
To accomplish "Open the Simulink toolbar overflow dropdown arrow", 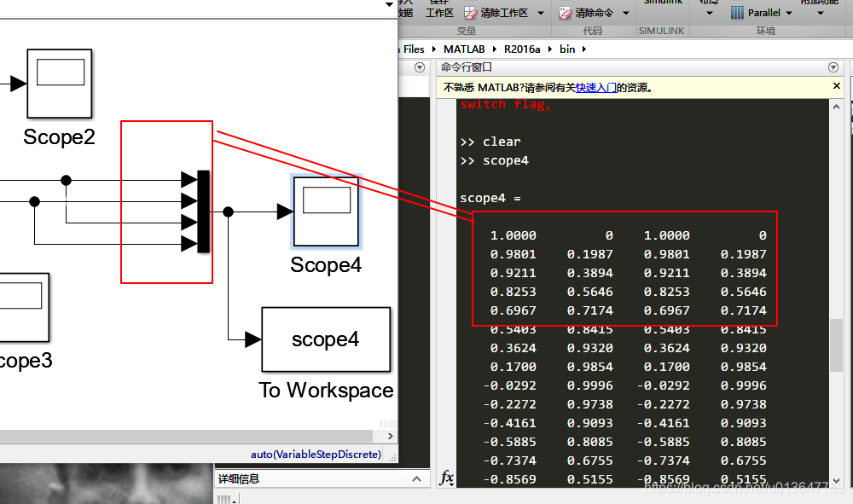I will tap(389, 4).
